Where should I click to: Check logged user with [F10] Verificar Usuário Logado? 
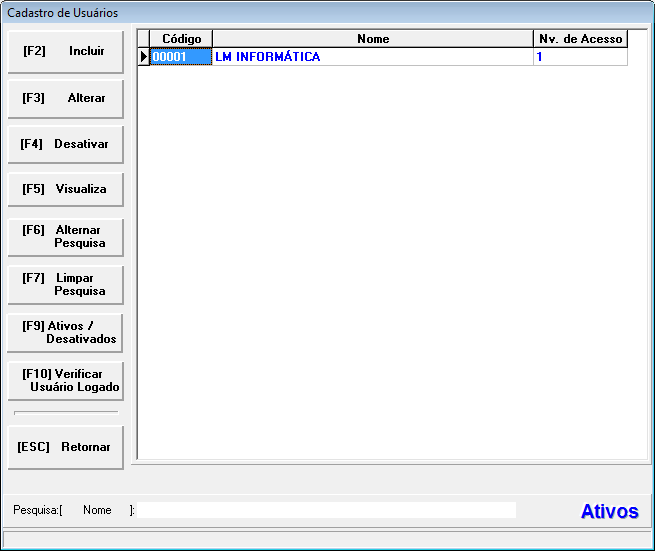tap(65, 381)
